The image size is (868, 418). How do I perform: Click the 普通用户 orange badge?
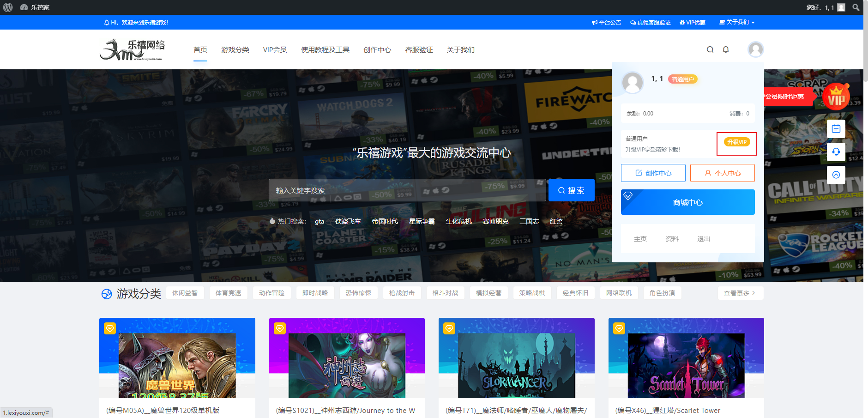683,79
